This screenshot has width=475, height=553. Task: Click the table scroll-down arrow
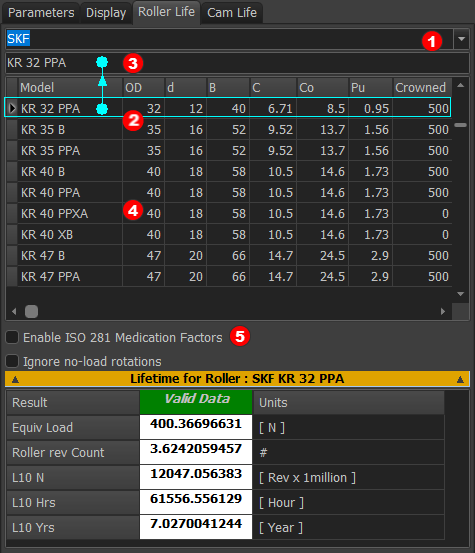(x=460, y=294)
